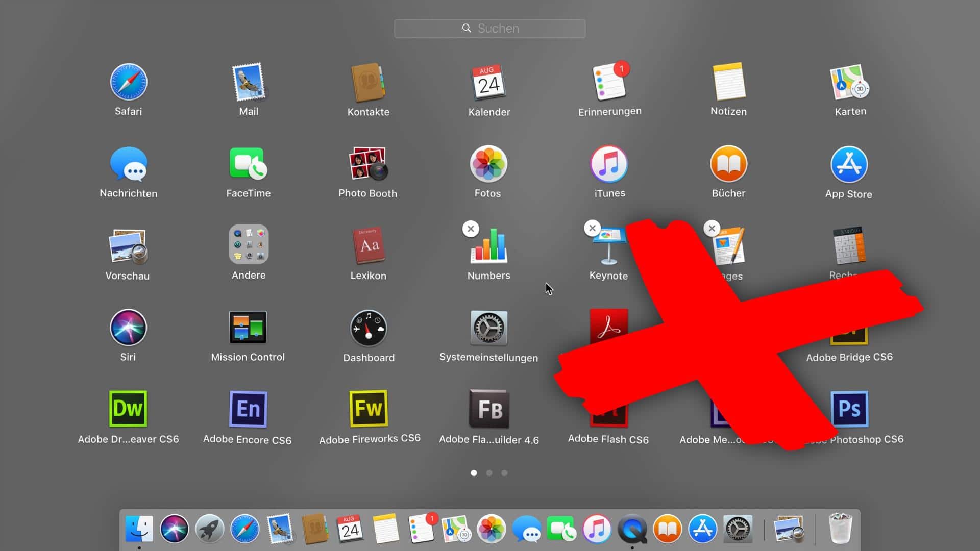980x551 pixels.
Task: Open the Numbers app icon
Action: coord(489,246)
